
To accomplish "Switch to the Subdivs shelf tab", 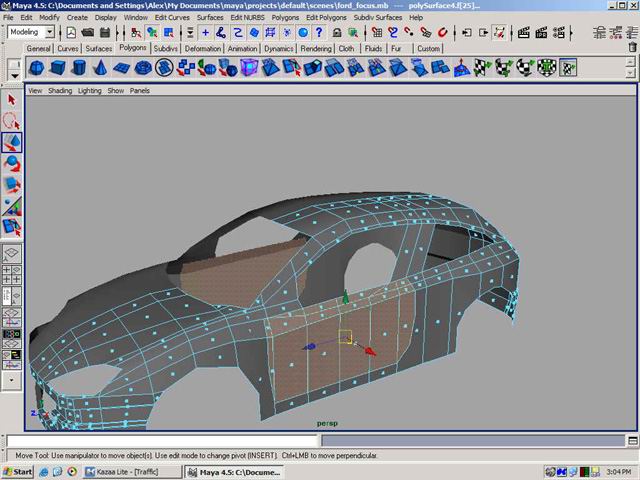I will [x=165, y=48].
